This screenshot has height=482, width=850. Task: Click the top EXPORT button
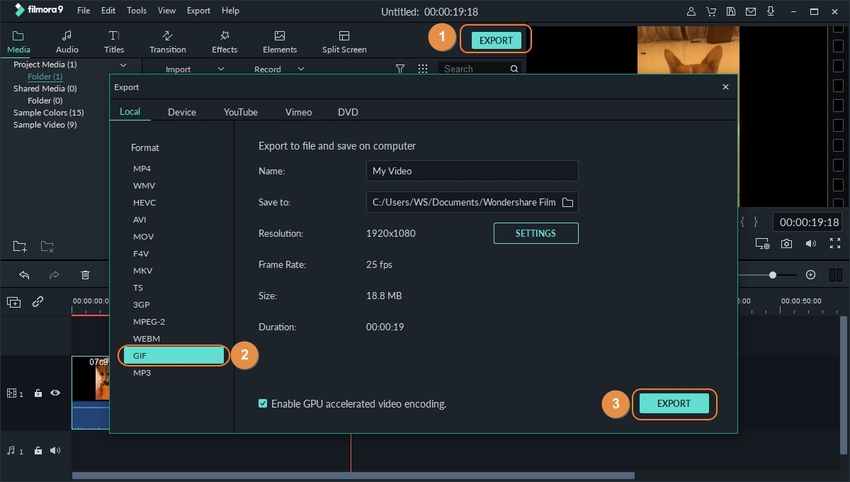pyautogui.click(x=495, y=40)
